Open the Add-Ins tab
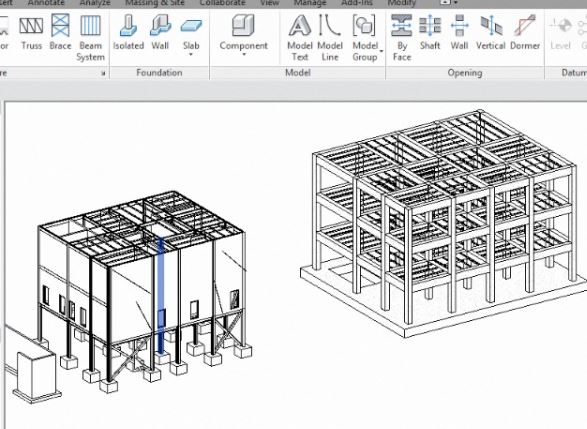Viewport: 587px width, 429px height. point(357,3)
